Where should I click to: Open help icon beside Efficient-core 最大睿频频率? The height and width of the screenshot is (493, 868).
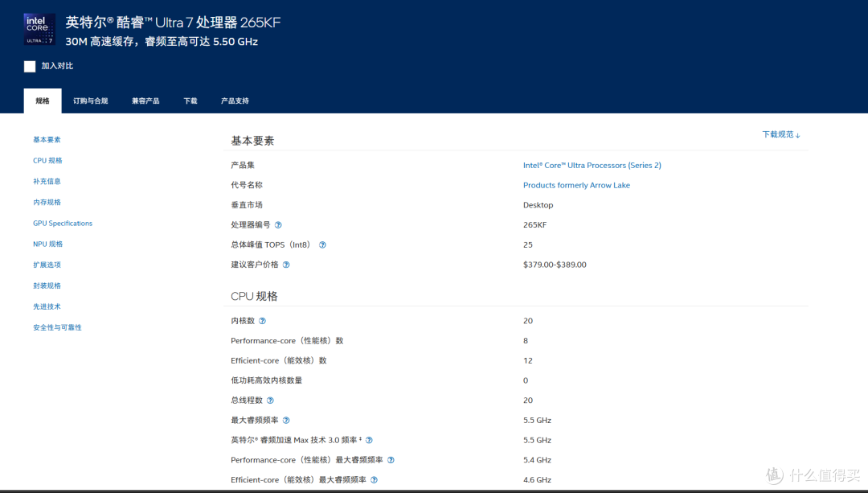point(375,480)
